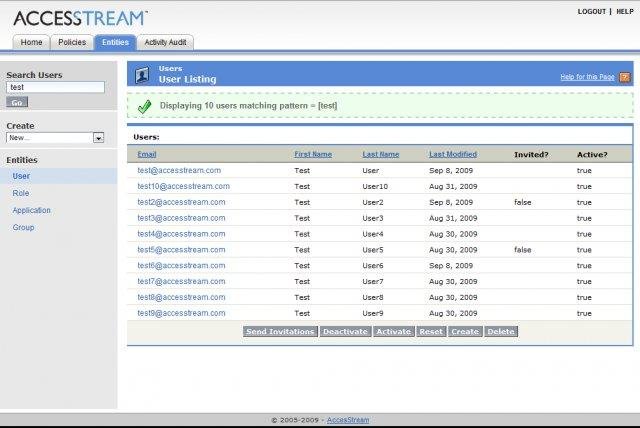Click last name User10 cell

pyautogui.click(x=375, y=186)
